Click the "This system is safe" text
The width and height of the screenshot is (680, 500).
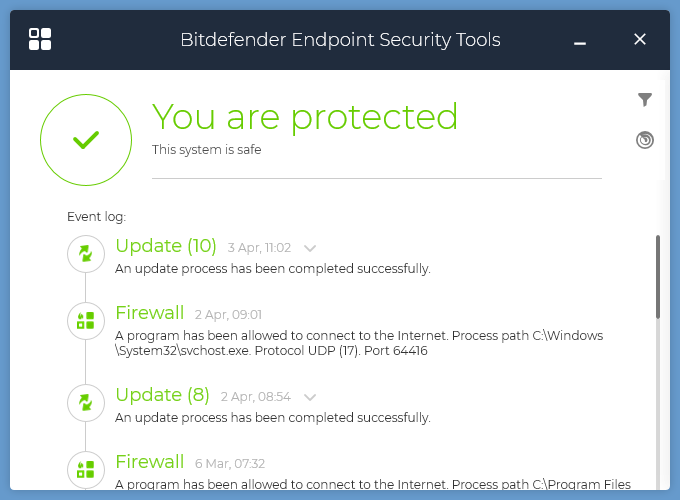207,150
